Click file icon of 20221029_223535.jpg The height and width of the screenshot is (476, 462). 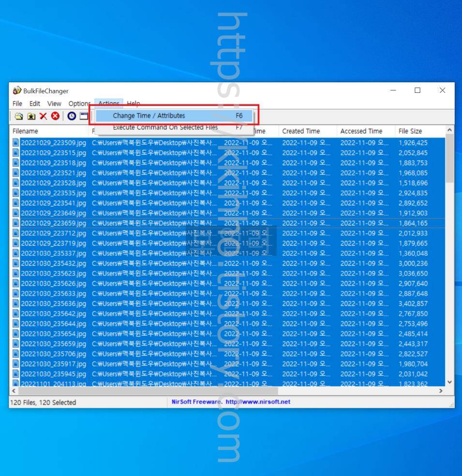pos(15,193)
